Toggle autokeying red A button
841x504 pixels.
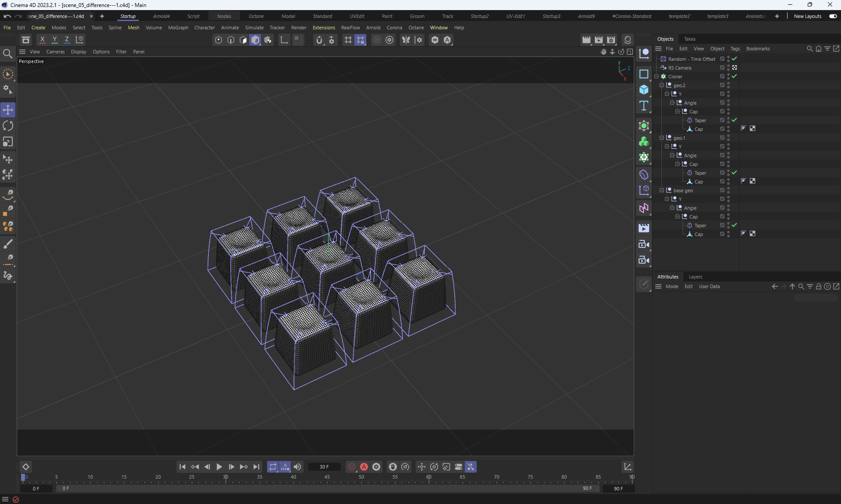364,467
